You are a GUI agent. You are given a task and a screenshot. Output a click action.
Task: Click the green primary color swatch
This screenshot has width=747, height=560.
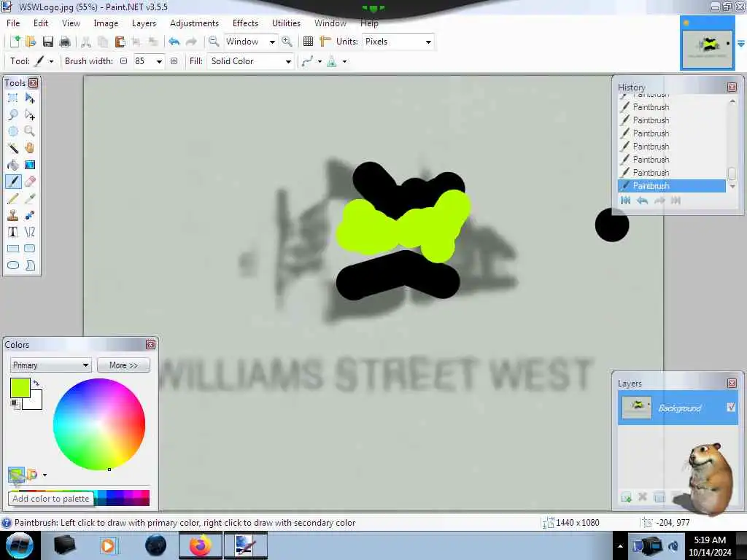[x=20, y=388]
